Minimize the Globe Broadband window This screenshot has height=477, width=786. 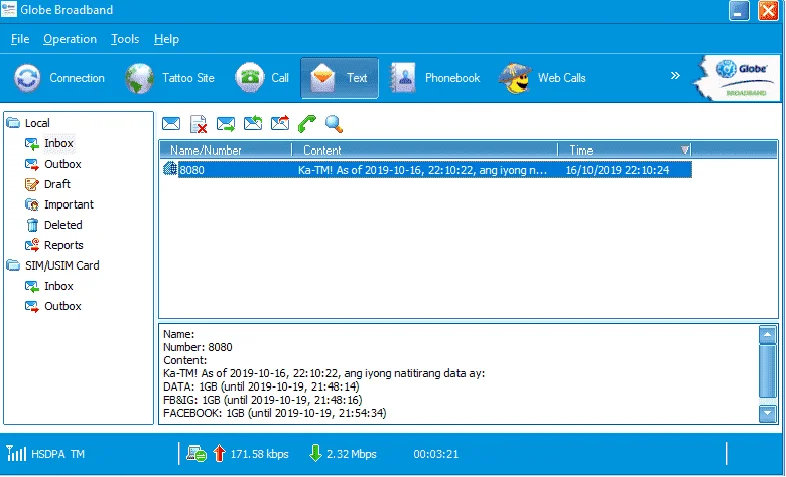pyautogui.click(x=739, y=11)
